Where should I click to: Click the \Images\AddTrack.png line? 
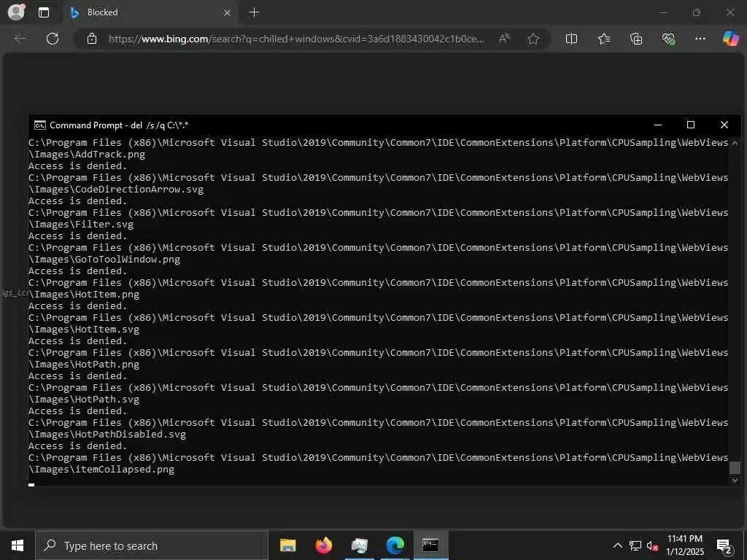point(87,155)
